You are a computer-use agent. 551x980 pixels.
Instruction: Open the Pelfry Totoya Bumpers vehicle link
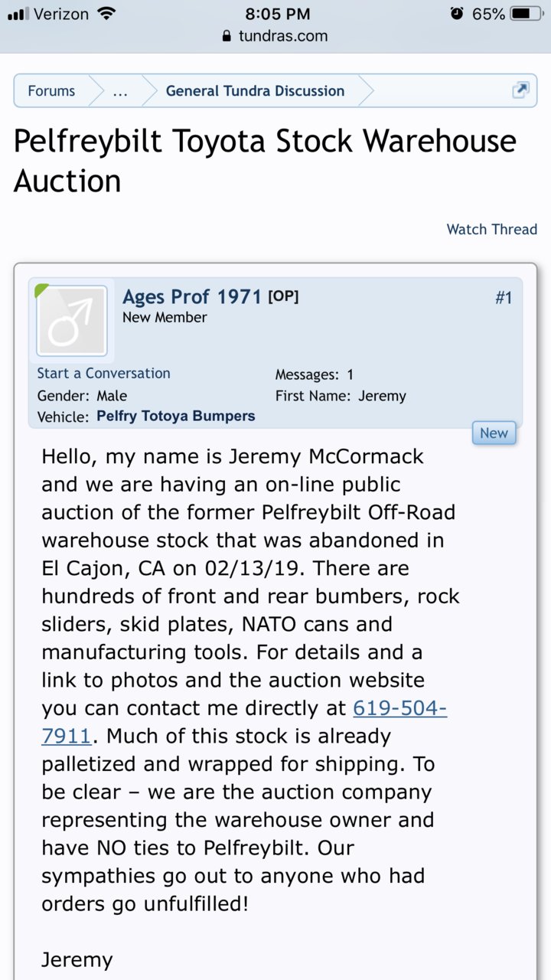coord(176,416)
